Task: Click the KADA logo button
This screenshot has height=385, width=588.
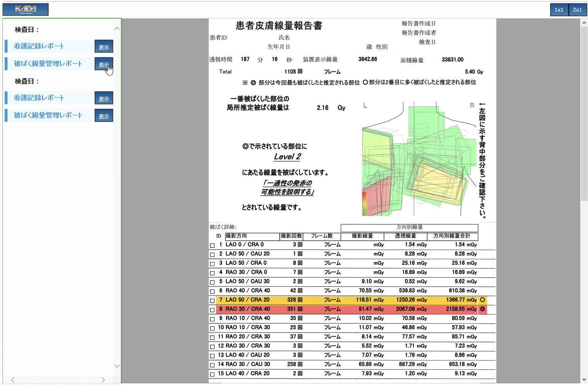Action: coord(26,10)
